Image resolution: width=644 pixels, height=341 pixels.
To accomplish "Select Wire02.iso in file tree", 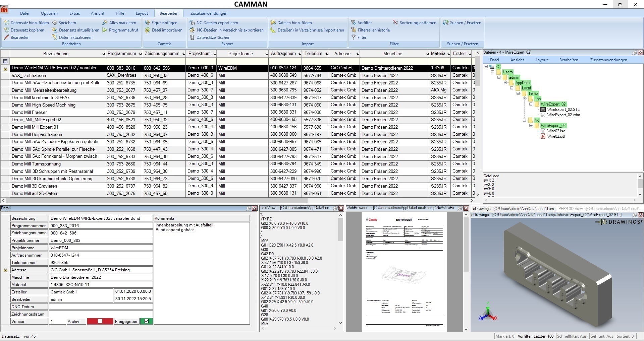I will coord(556,131).
